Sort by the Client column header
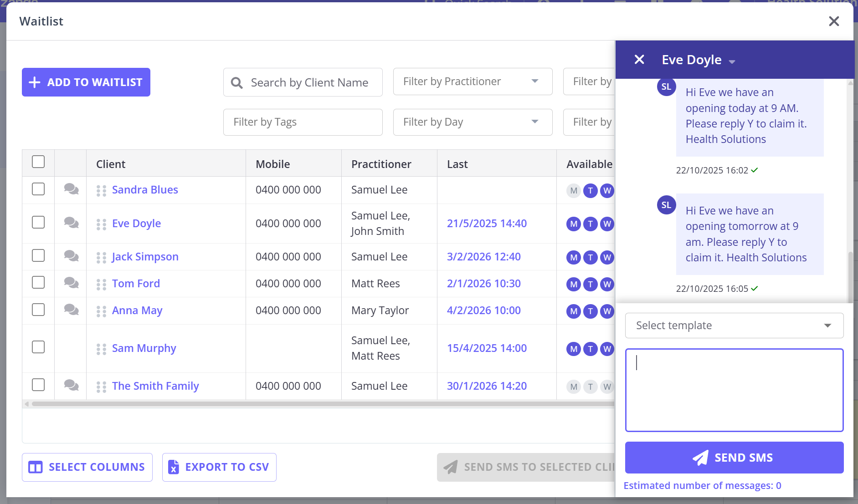 [x=111, y=164]
